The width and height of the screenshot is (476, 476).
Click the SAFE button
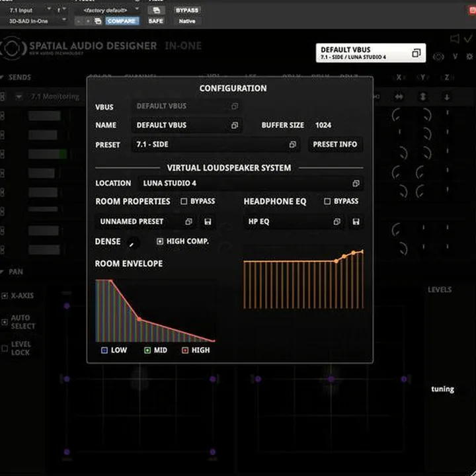point(156,21)
